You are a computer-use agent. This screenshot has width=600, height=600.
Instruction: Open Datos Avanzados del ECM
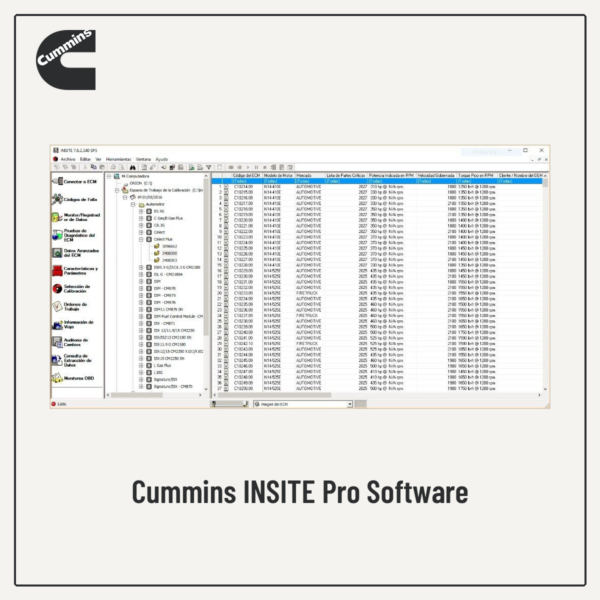point(75,253)
